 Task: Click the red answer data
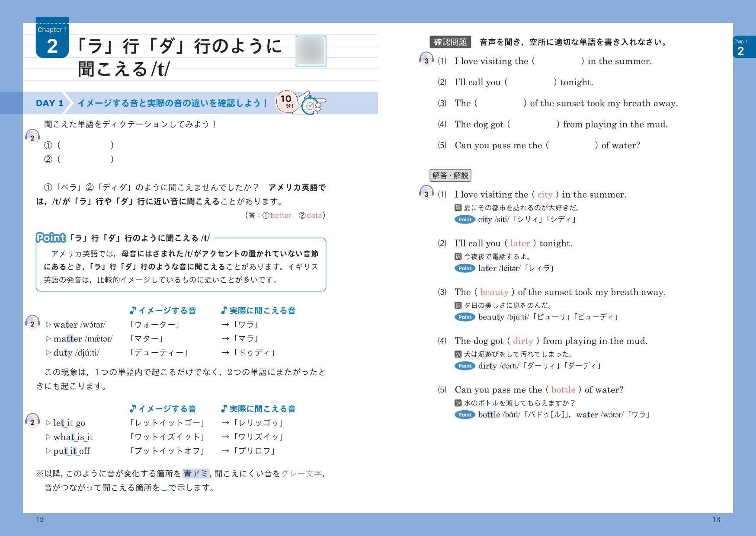(314, 215)
